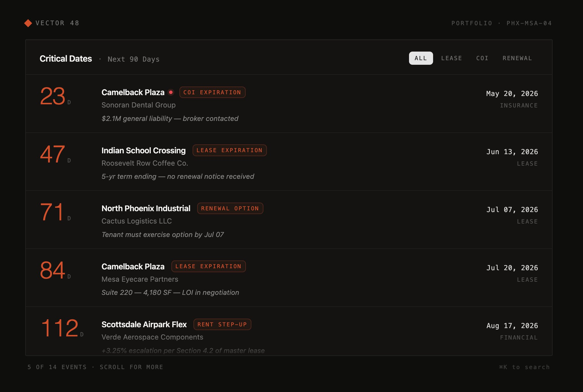Click red alert dot beside Camelback Plaza
583x392 pixels.
[x=171, y=92]
